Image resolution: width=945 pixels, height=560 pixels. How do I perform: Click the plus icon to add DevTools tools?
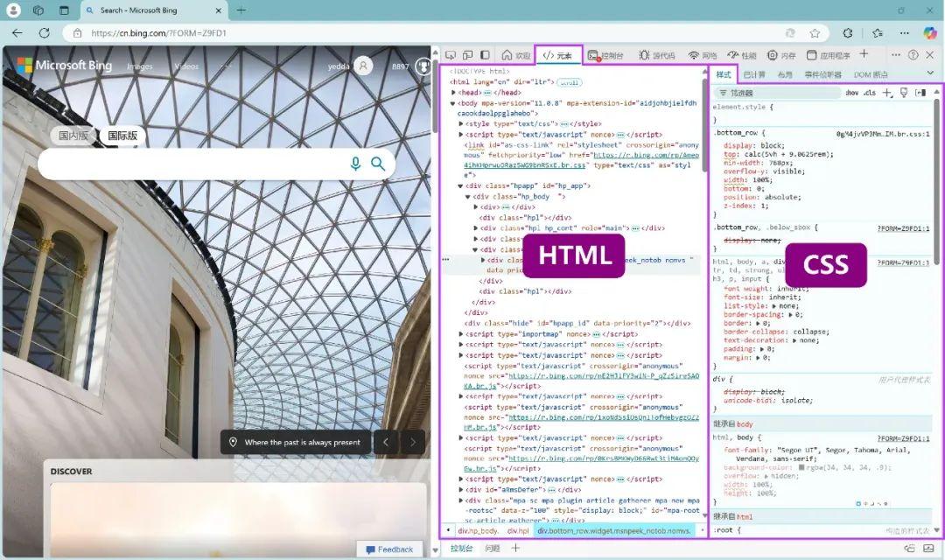864,54
